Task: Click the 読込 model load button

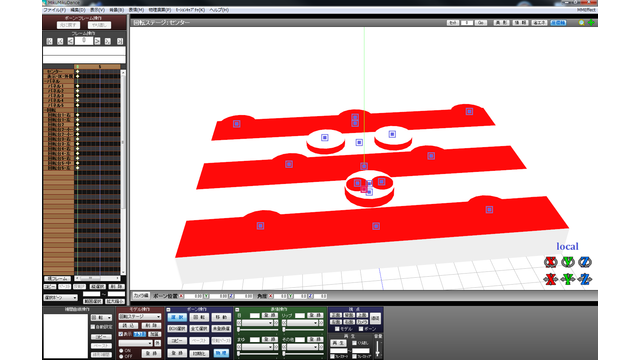Action: (x=128, y=326)
